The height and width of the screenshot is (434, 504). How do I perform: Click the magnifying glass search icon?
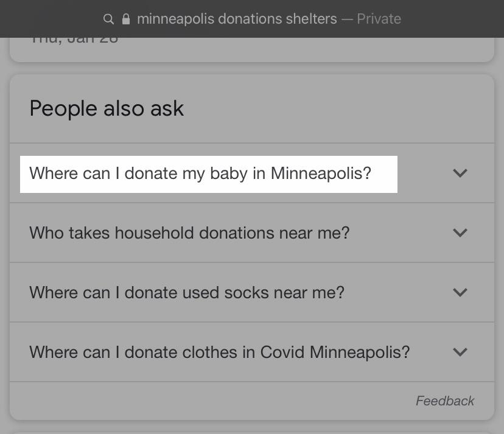[109, 19]
